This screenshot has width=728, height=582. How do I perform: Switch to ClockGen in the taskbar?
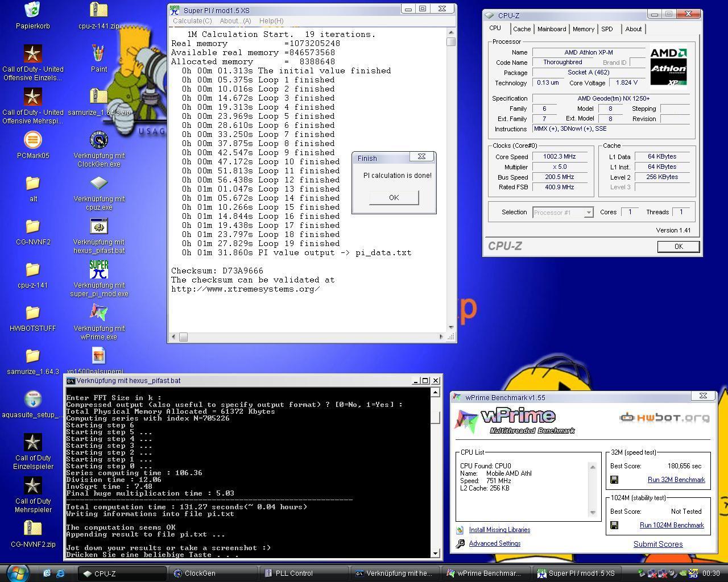click(213, 573)
